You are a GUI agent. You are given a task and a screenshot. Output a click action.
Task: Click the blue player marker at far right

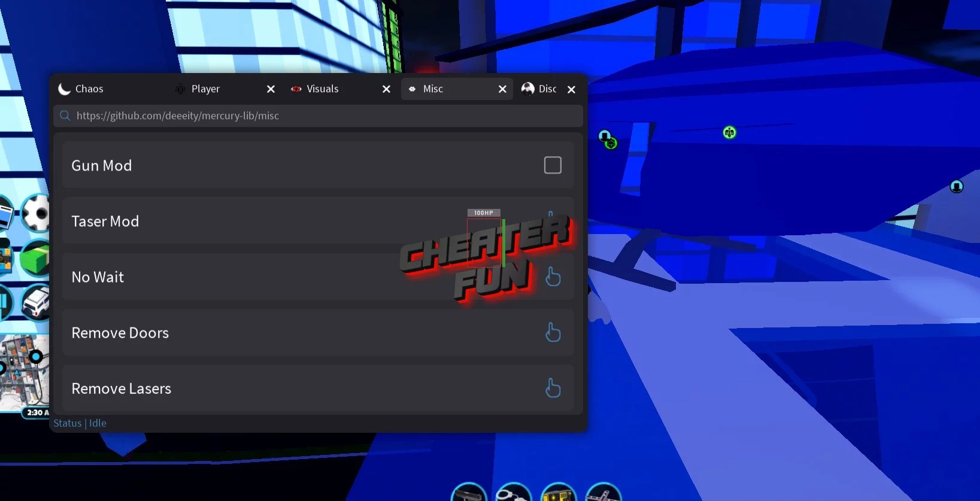tap(957, 187)
